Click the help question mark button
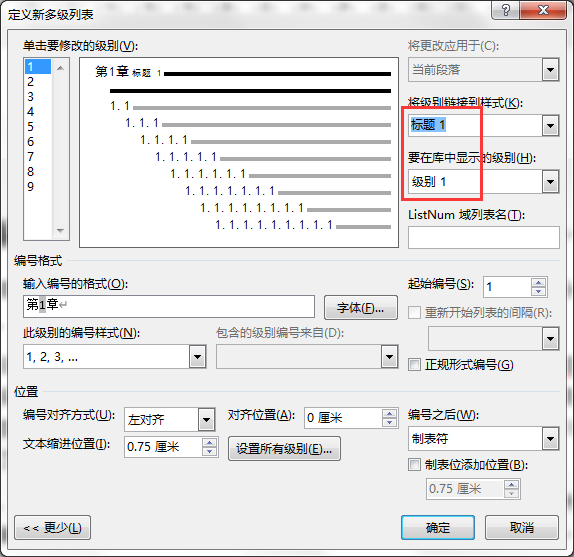The width and height of the screenshot is (574, 557). (505, 10)
